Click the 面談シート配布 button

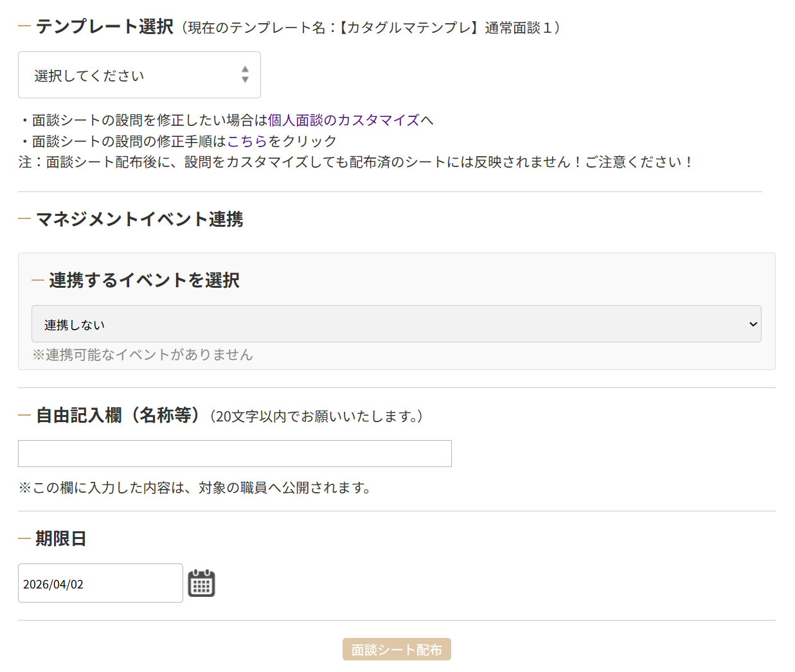(397, 650)
